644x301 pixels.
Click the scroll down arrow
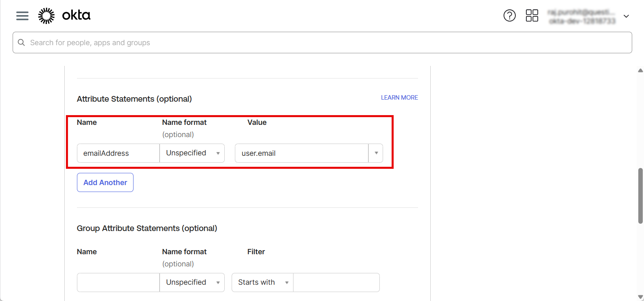[640, 297]
